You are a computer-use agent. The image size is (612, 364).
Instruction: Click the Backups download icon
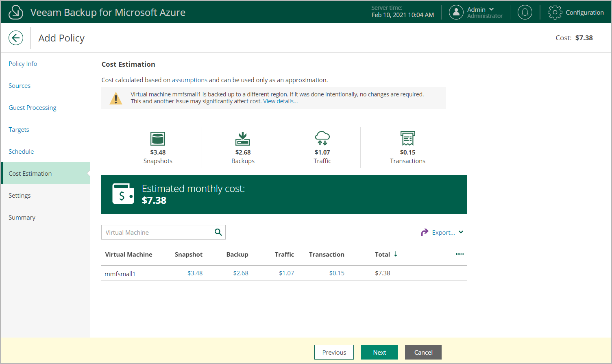pyautogui.click(x=243, y=139)
